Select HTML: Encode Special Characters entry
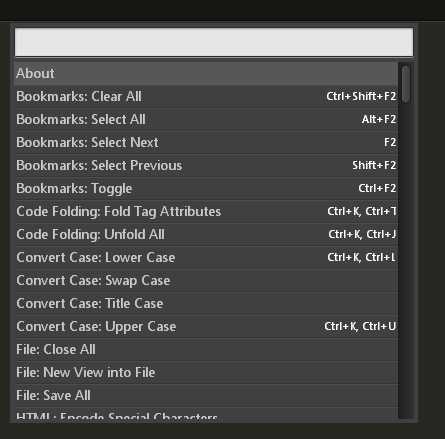This screenshot has width=445, height=439. [x=206, y=414]
